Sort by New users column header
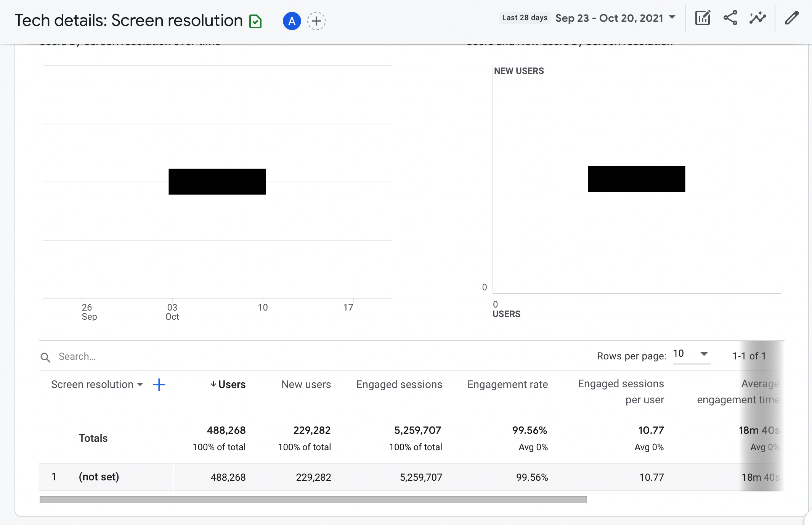This screenshot has height=525, width=812. click(x=306, y=385)
